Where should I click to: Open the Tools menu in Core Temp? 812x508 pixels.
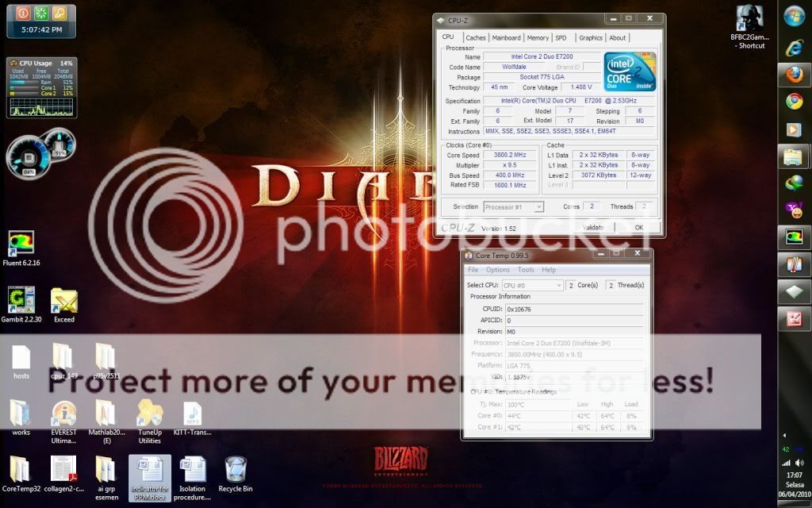click(527, 270)
